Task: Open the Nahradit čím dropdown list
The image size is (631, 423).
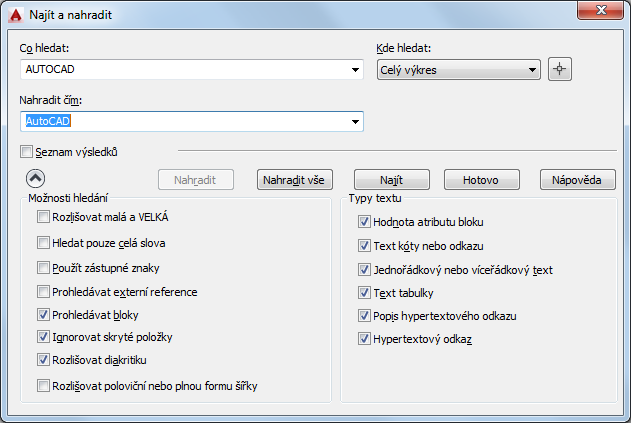Action: coord(355,122)
